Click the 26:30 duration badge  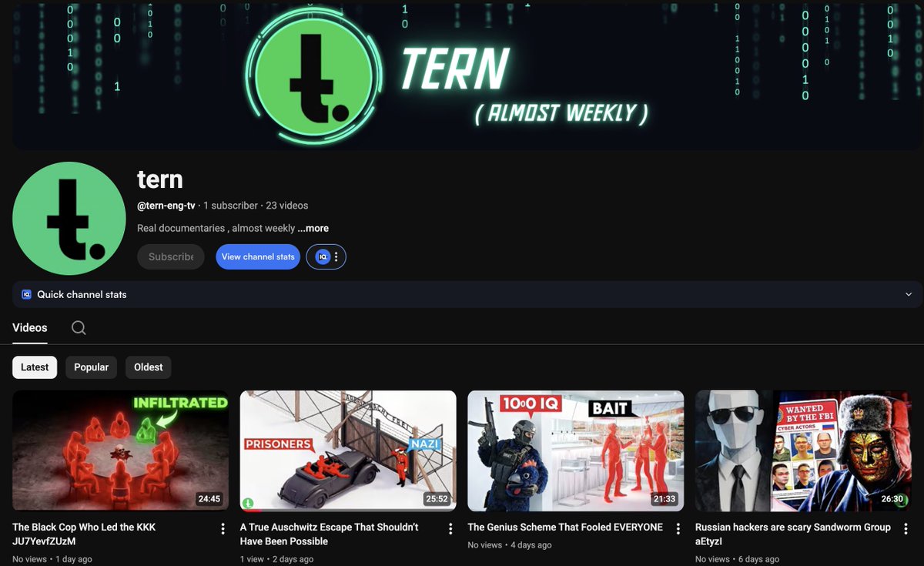[x=892, y=499]
